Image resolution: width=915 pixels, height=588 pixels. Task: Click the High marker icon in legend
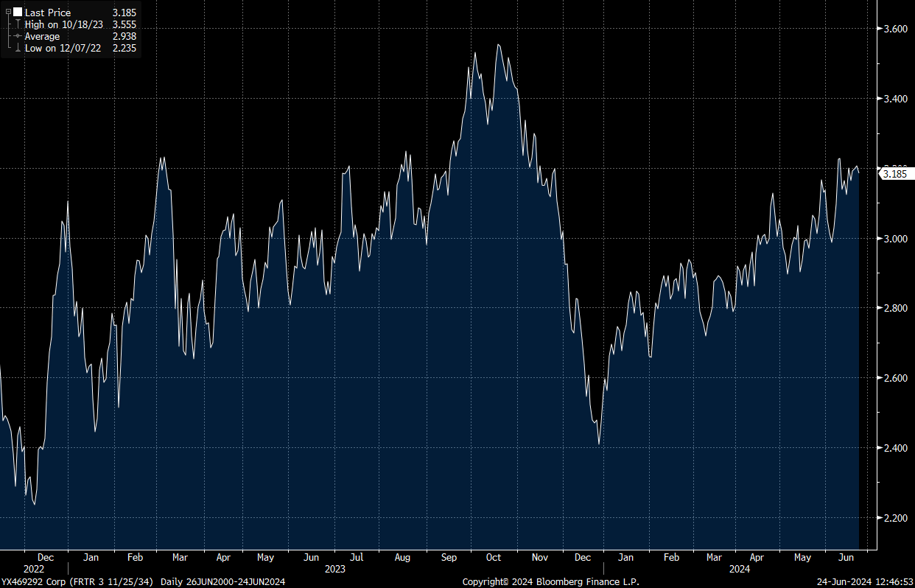pos(18,24)
